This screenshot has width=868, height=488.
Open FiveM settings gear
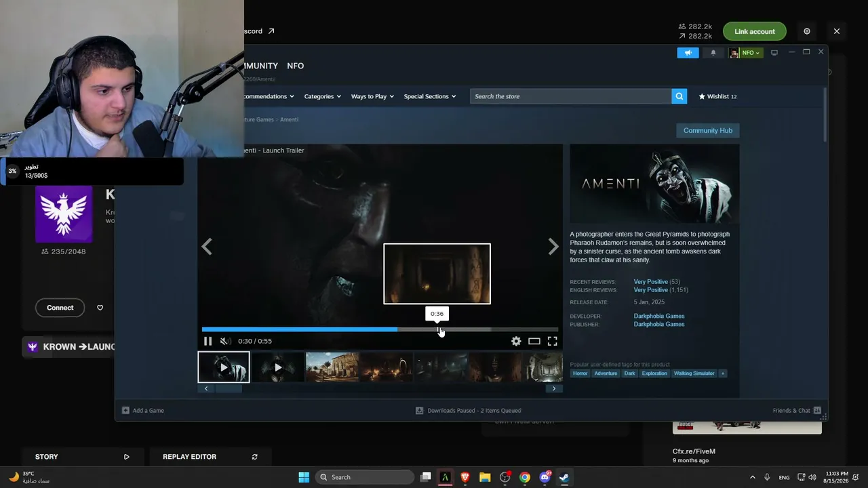click(807, 31)
